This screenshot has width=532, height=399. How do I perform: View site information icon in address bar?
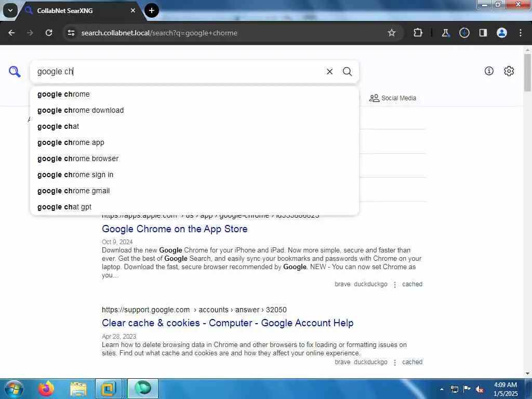click(x=71, y=33)
